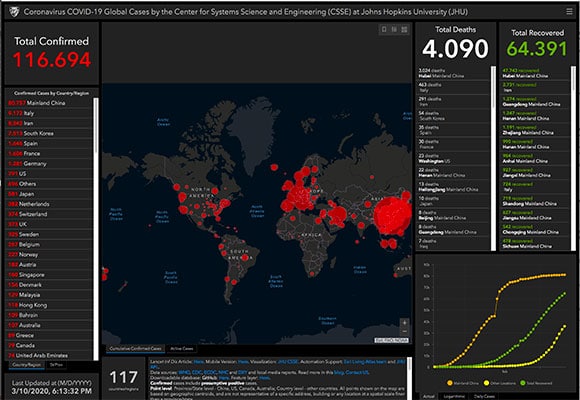Zoom out on the map with minus button
Image resolution: width=580 pixels, height=400 pixels.
pos(404,331)
